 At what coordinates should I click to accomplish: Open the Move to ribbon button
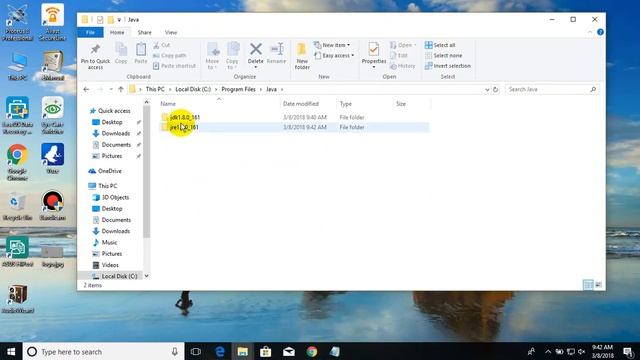point(212,56)
